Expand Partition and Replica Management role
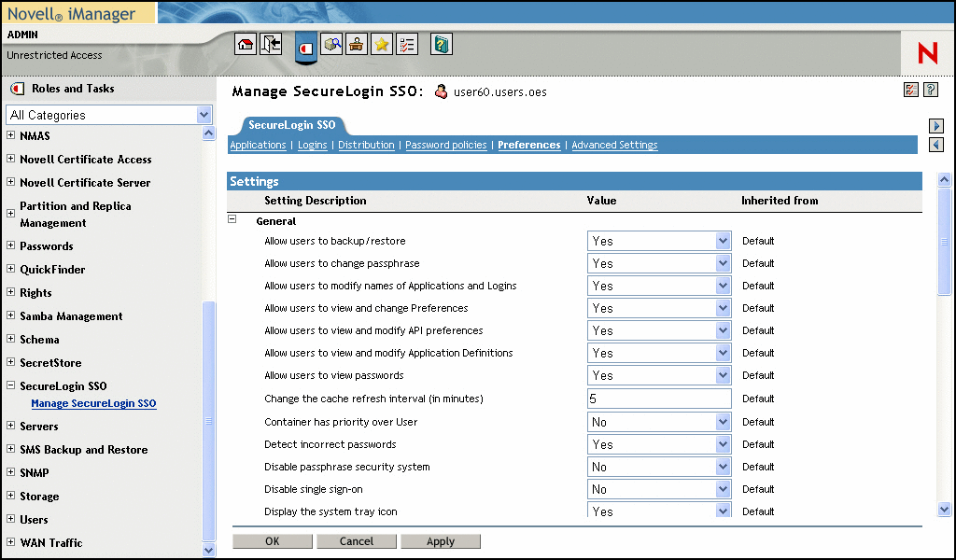Viewport: 956px width, 560px height. tap(11, 214)
